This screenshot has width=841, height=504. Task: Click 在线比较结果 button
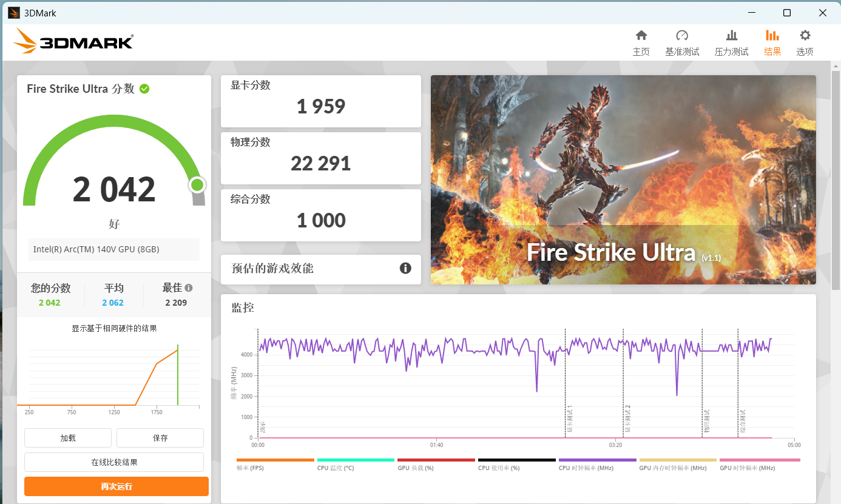(114, 462)
